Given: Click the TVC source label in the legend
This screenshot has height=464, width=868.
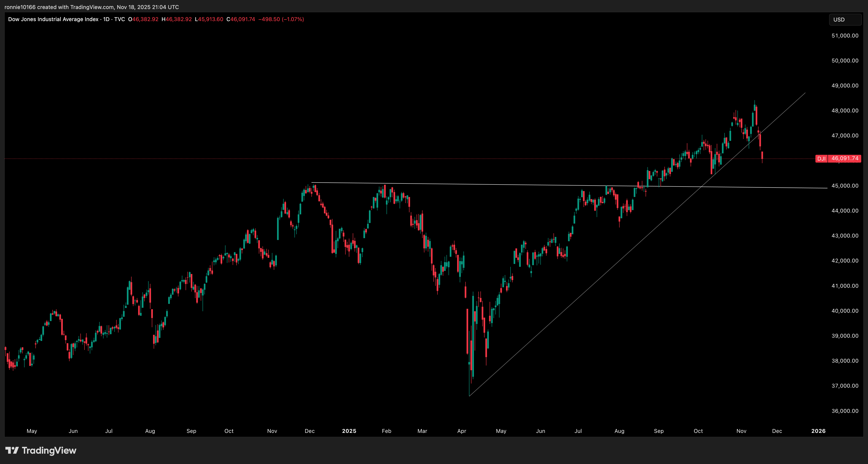Looking at the screenshot, I should click(120, 19).
